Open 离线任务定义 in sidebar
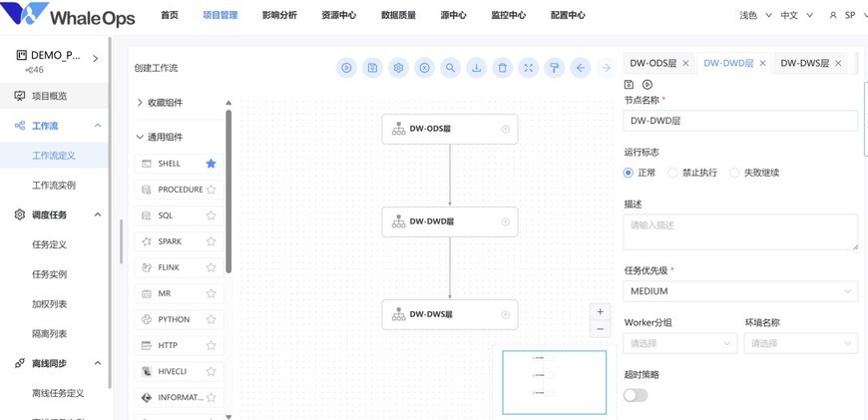Viewport: 868px width, 420px height. click(58, 393)
